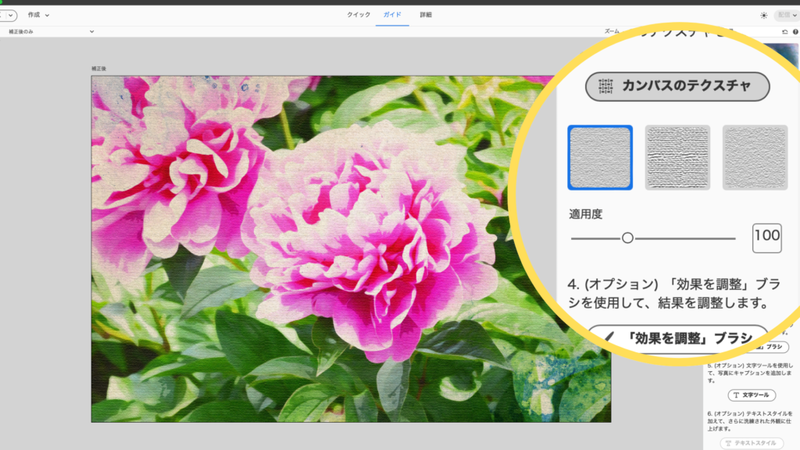Open the 配信 share dropdown

(x=787, y=15)
